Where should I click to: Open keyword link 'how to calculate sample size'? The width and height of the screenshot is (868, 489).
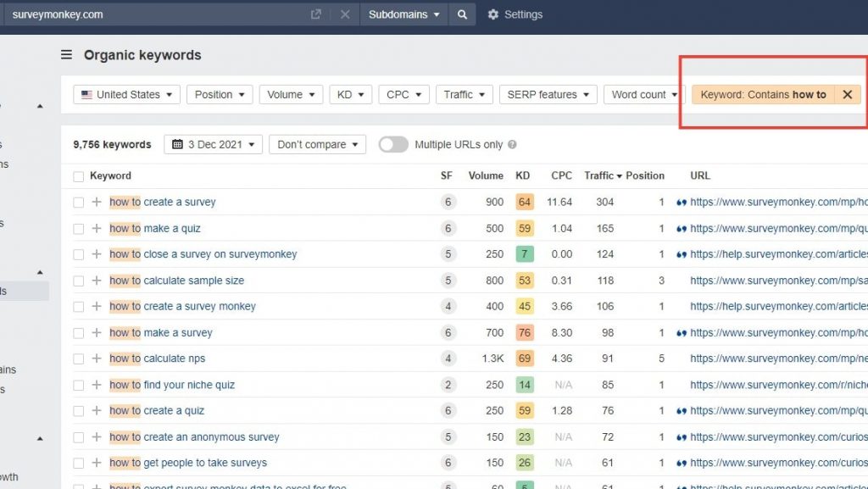coord(176,281)
